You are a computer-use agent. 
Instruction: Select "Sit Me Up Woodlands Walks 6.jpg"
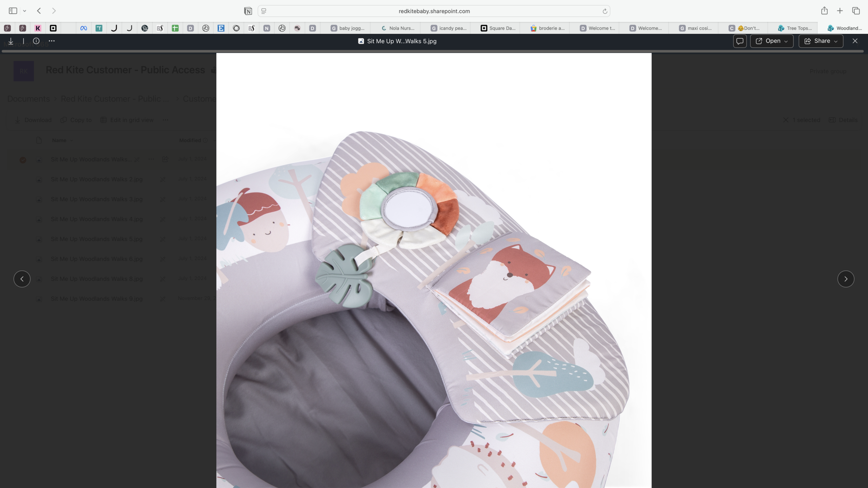click(x=97, y=259)
